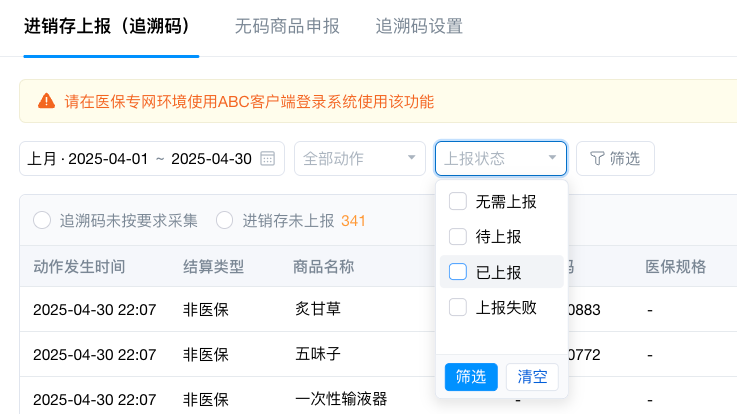Click the blue 筛选 button in dropdown
737x414 pixels.
[x=471, y=377]
